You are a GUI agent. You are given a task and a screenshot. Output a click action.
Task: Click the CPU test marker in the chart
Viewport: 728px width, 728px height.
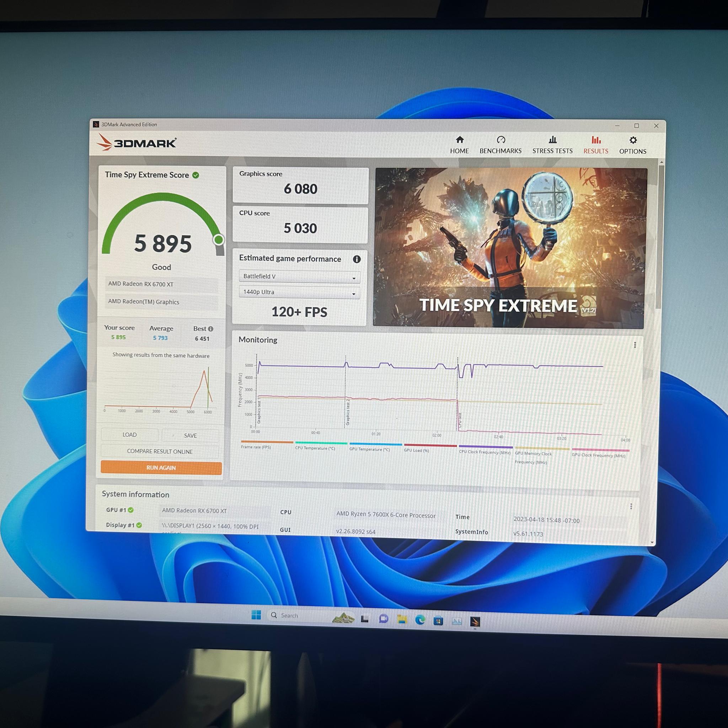(460, 420)
